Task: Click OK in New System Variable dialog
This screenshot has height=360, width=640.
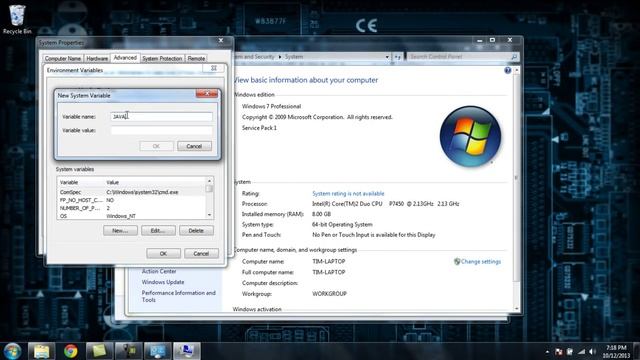Action: click(x=156, y=146)
